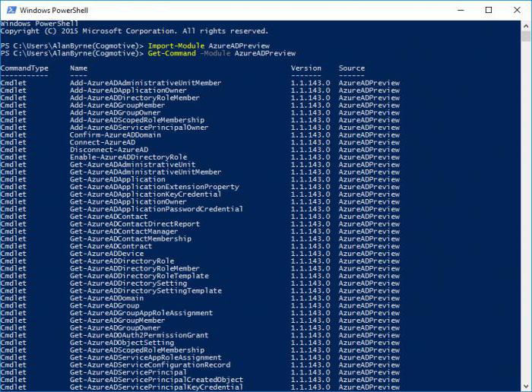The height and width of the screenshot is (392, 532).
Task: Click Get-AzureADContactDirectReport entry
Action: [135, 224]
